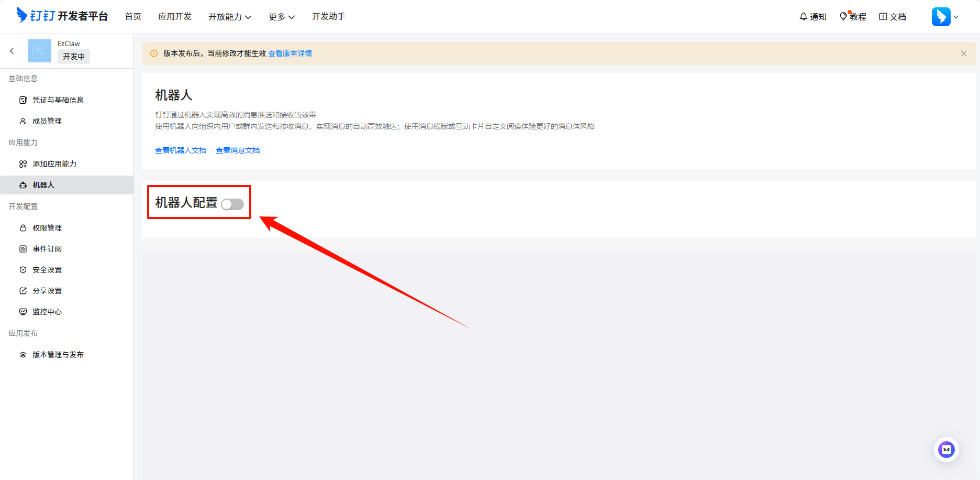The height and width of the screenshot is (480, 980).
Task: Click the notification bell icon
Action: (803, 17)
